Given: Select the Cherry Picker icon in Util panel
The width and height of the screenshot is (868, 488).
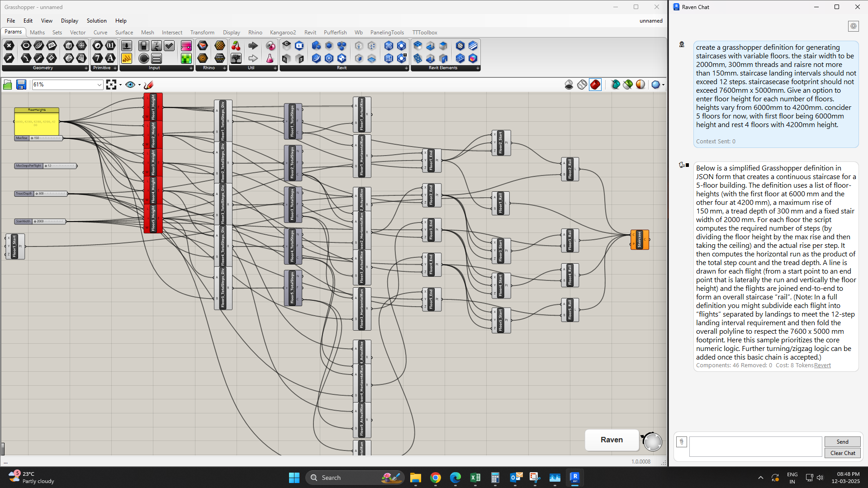Looking at the screenshot, I should [x=236, y=47].
